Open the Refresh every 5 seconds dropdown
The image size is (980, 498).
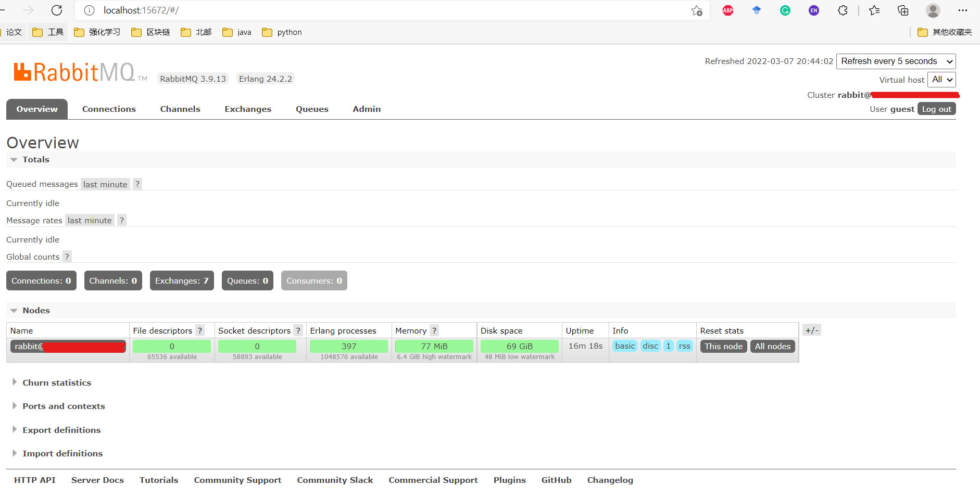click(896, 61)
